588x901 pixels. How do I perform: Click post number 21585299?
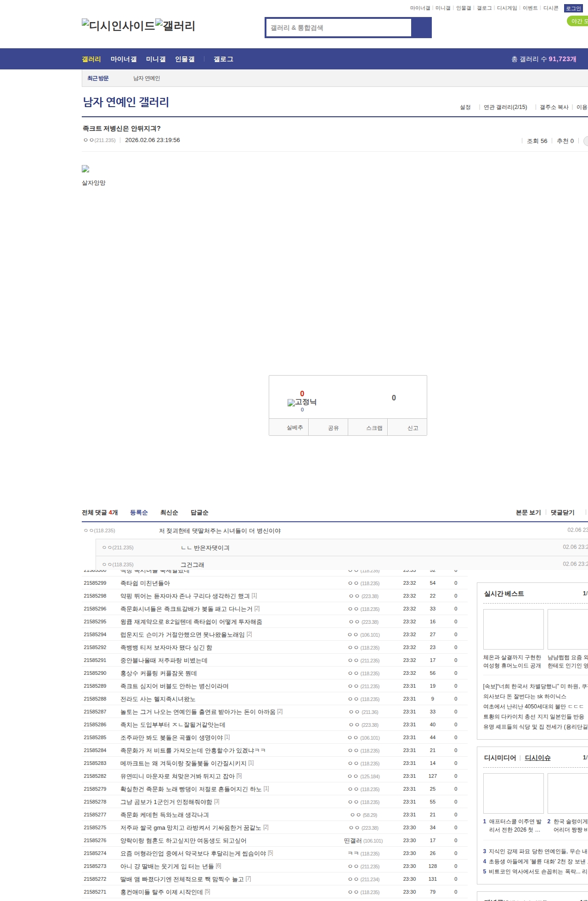click(x=95, y=583)
